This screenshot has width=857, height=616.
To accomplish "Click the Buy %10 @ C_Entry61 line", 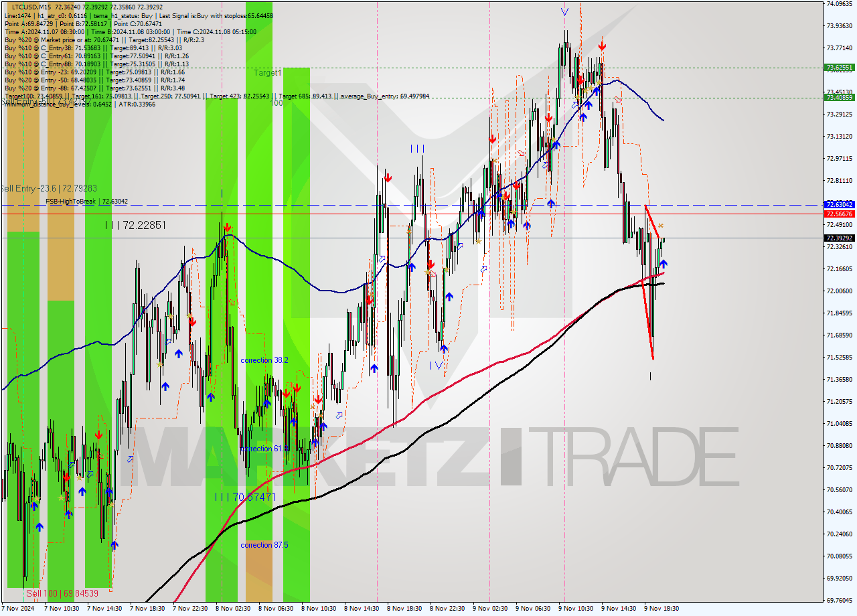I will point(96,56).
